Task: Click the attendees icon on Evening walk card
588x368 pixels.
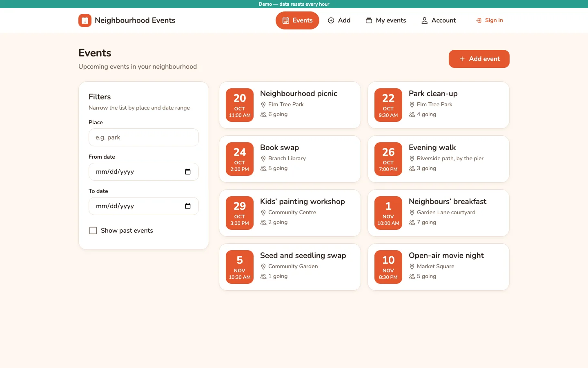Action: pyautogui.click(x=412, y=168)
